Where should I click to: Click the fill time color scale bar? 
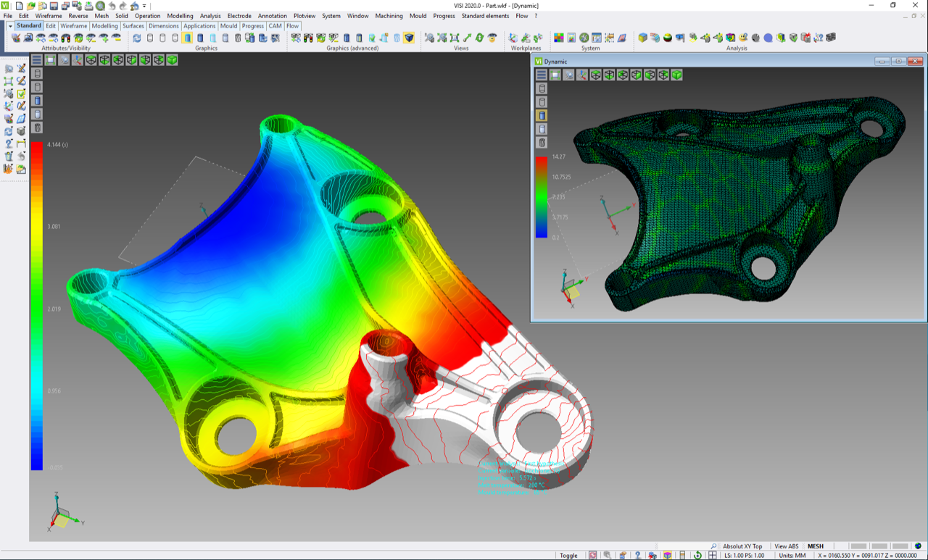(x=37, y=304)
